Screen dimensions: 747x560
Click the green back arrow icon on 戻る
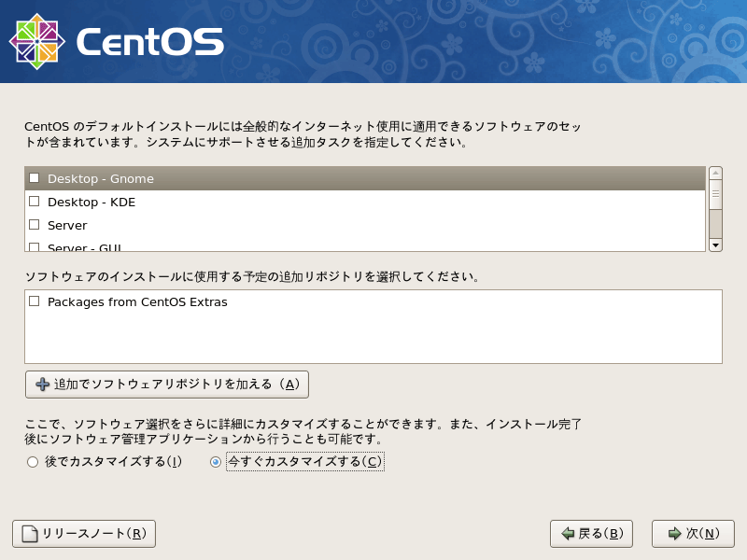[570, 533]
